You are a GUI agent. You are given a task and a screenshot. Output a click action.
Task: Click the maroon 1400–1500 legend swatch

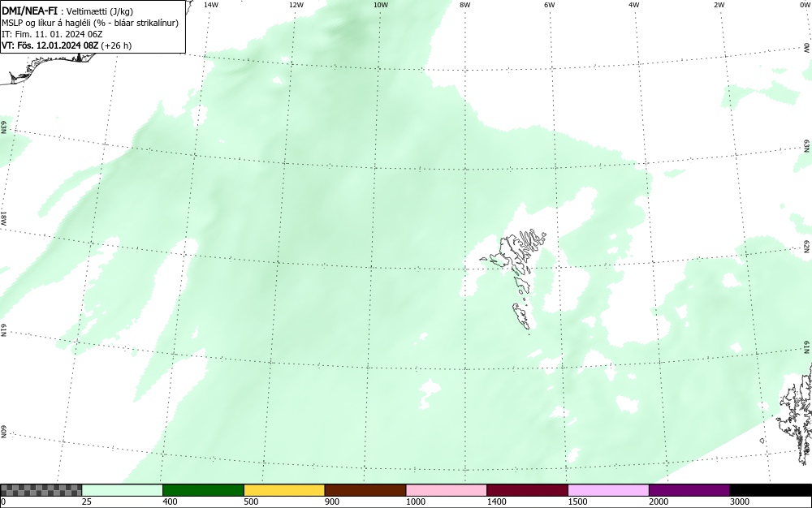click(x=527, y=490)
